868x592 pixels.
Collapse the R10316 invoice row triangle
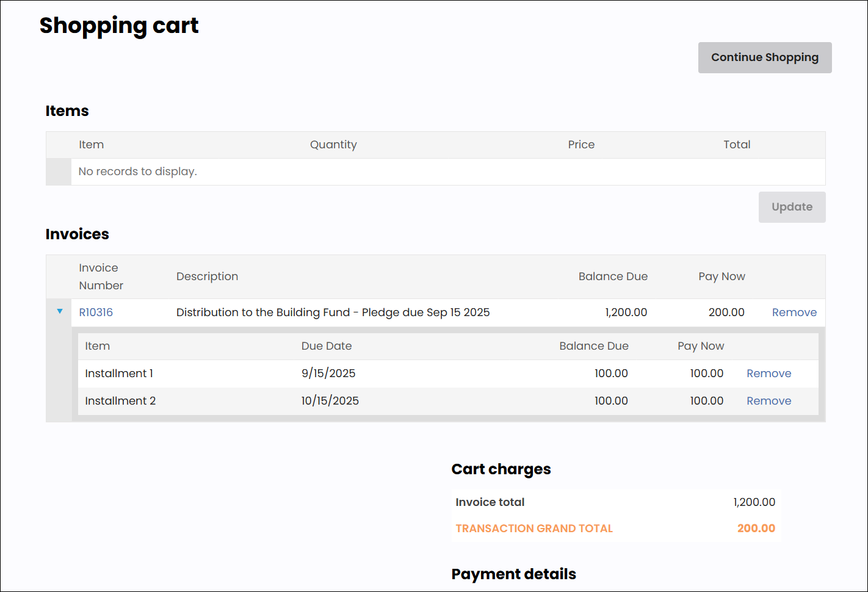tap(60, 311)
